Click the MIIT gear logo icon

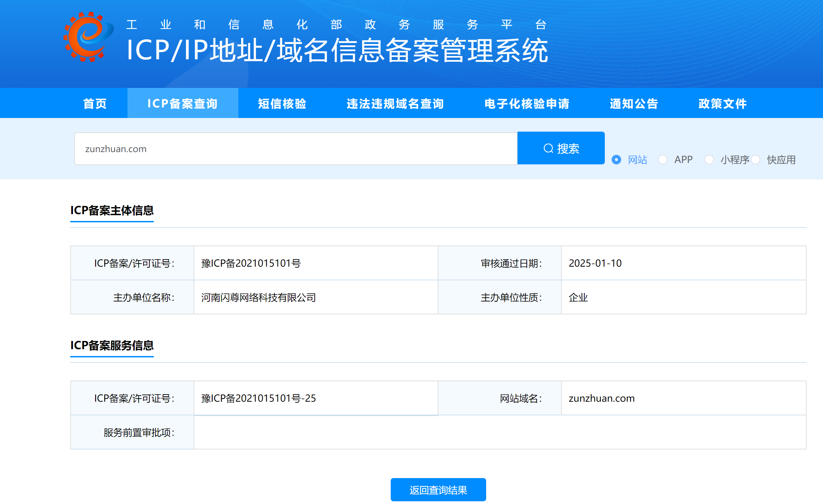(x=88, y=37)
